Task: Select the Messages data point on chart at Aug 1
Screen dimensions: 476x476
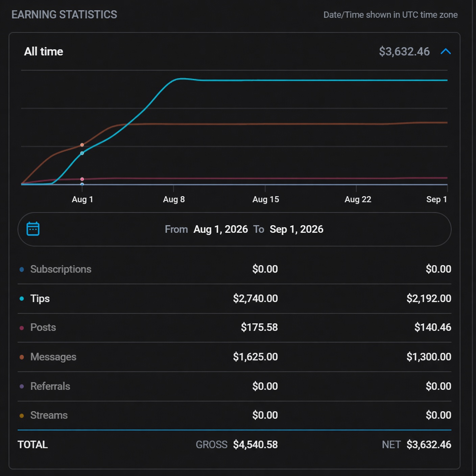Action: (82, 145)
